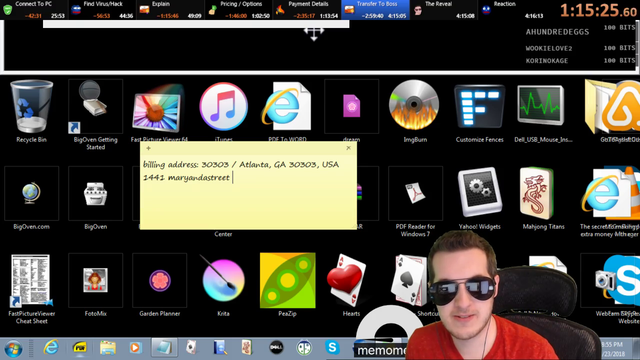The image size is (640, 360).
Task: Launch the Hearts card game
Action: coord(350,285)
